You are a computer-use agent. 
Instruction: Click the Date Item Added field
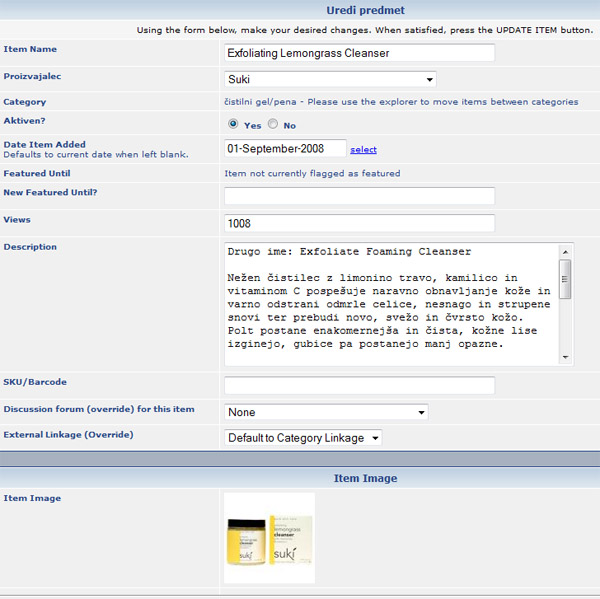point(285,148)
